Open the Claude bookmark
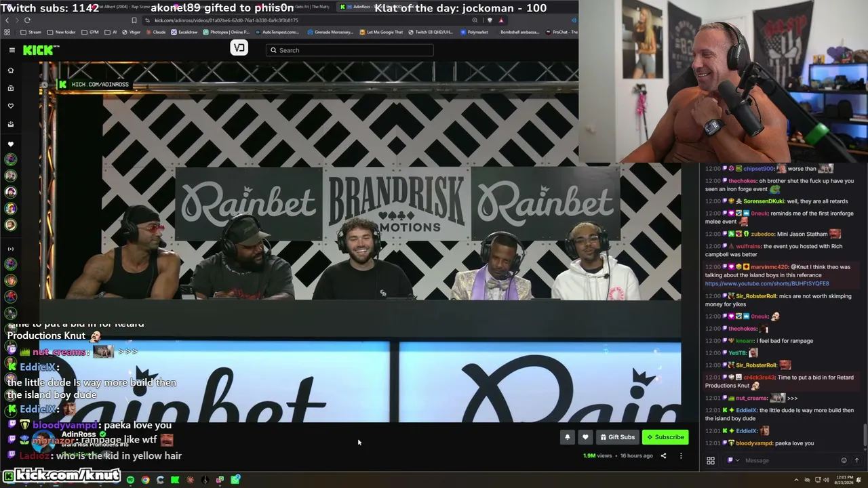Image resolution: width=868 pixels, height=488 pixels. (x=155, y=32)
